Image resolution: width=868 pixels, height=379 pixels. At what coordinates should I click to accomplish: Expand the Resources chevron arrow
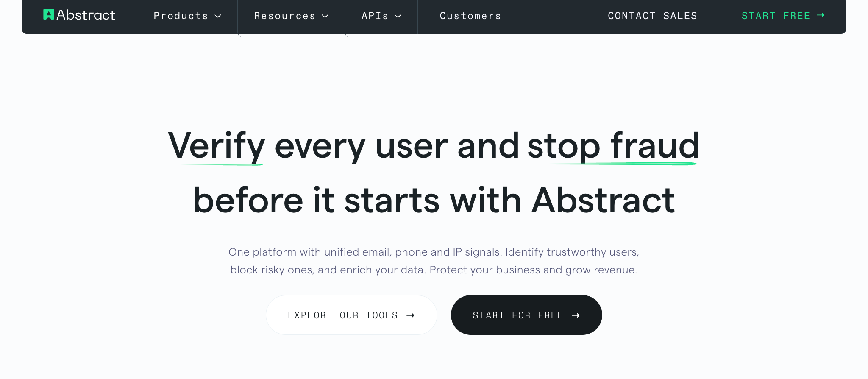click(325, 16)
